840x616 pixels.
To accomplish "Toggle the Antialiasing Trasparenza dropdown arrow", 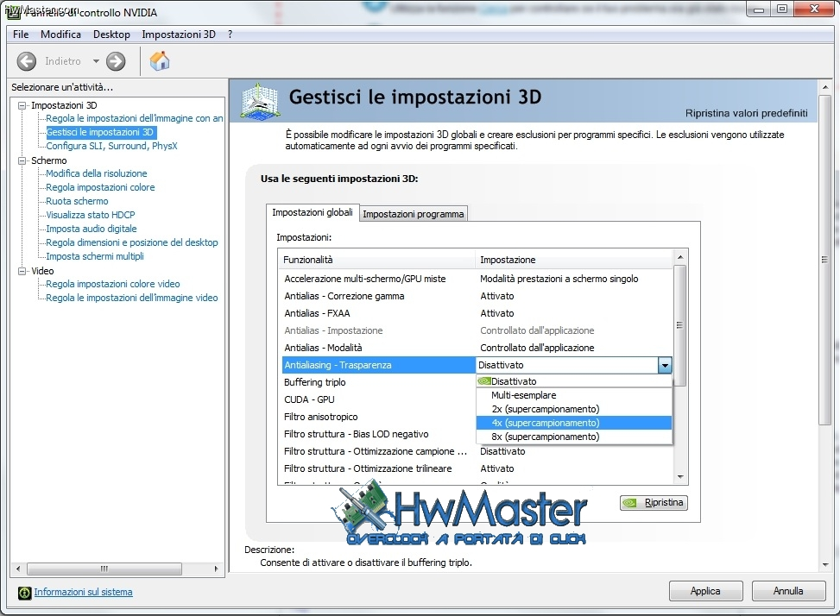I will 664,365.
